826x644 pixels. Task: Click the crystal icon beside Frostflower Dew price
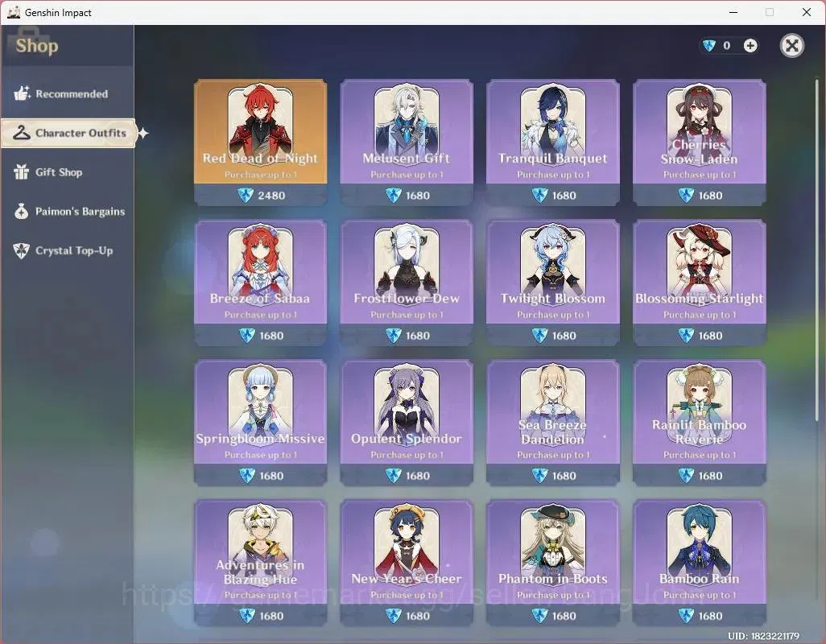tap(394, 336)
